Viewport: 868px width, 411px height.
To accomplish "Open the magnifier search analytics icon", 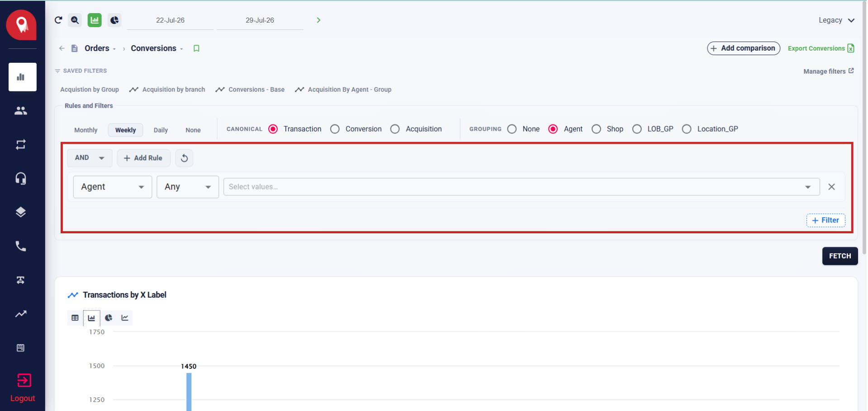I will 75,20.
